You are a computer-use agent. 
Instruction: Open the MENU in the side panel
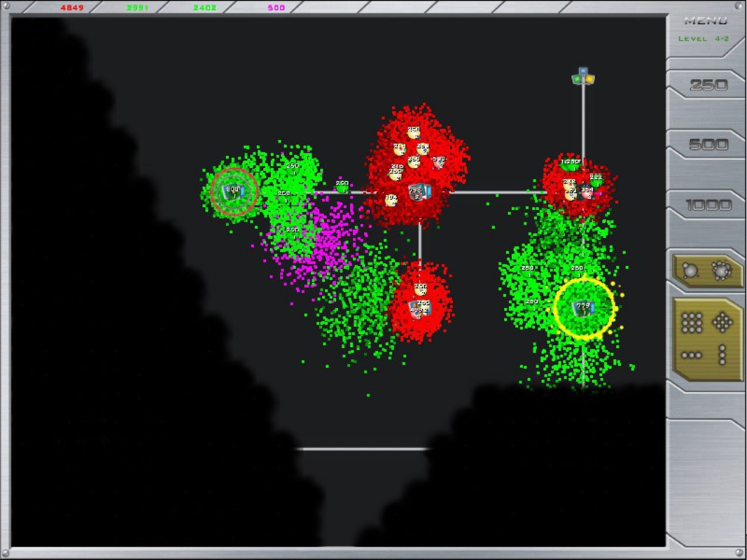pos(706,21)
